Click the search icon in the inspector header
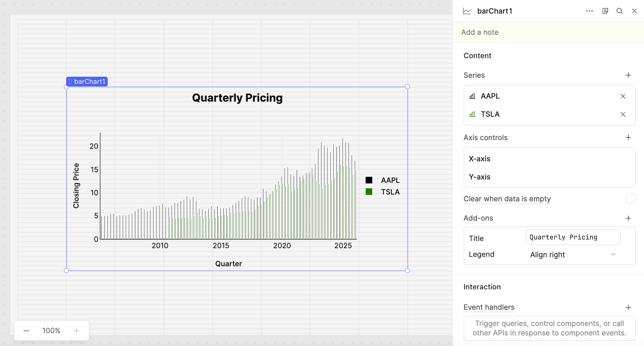The image size is (644, 346). 619,11
